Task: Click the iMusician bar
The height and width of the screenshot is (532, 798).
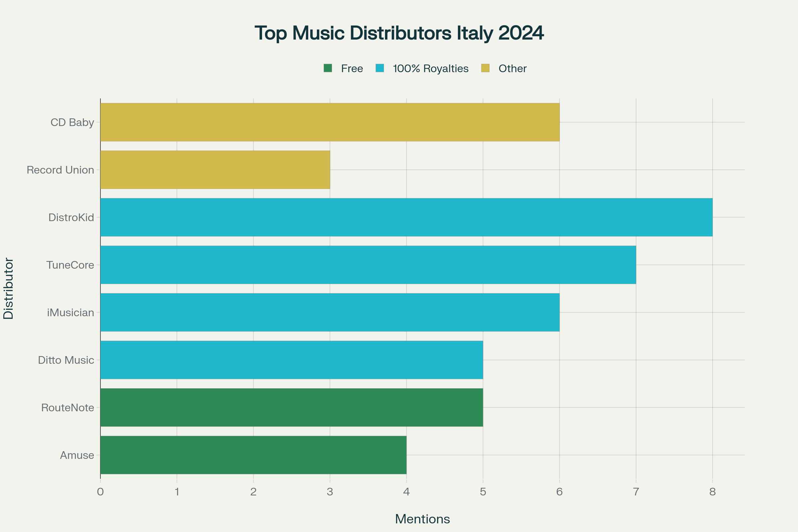Action: click(x=330, y=312)
